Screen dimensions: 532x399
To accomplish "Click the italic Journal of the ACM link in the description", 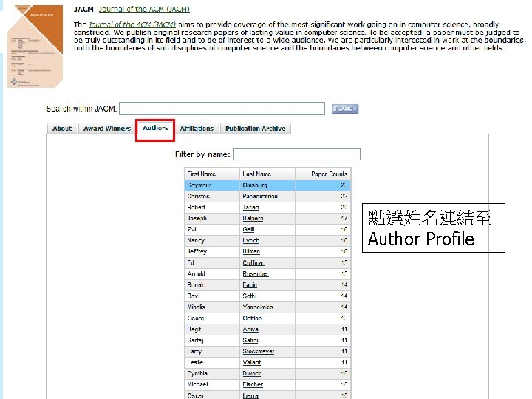I will pyautogui.click(x=132, y=25).
